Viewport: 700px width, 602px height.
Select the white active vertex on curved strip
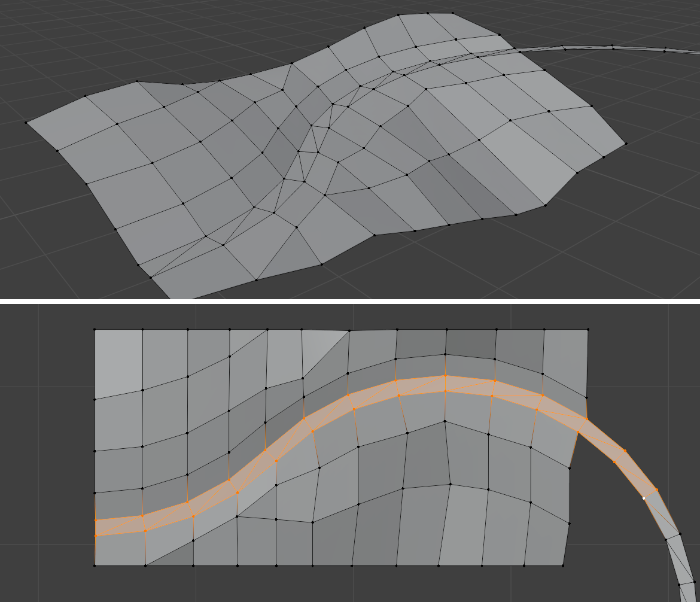pyautogui.click(x=644, y=498)
